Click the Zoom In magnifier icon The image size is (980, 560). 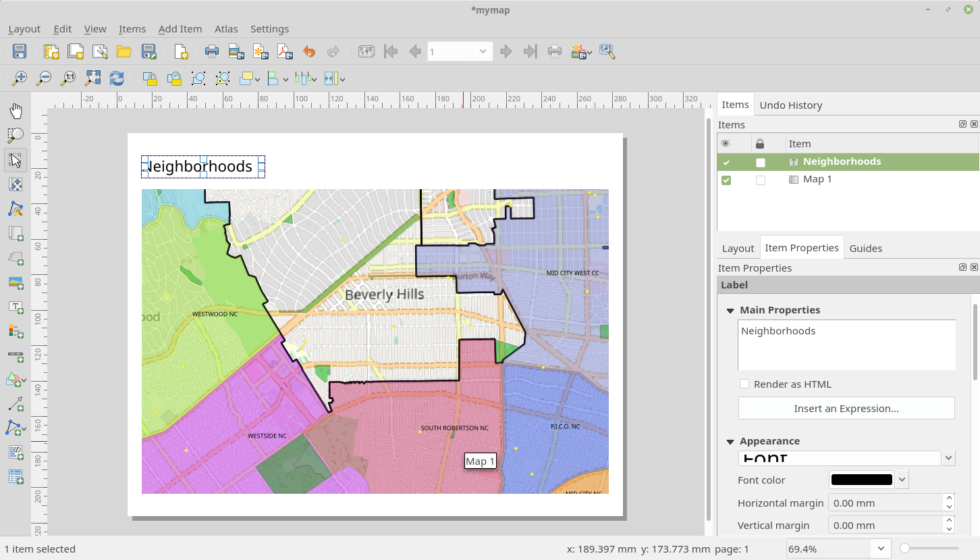(20, 79)
